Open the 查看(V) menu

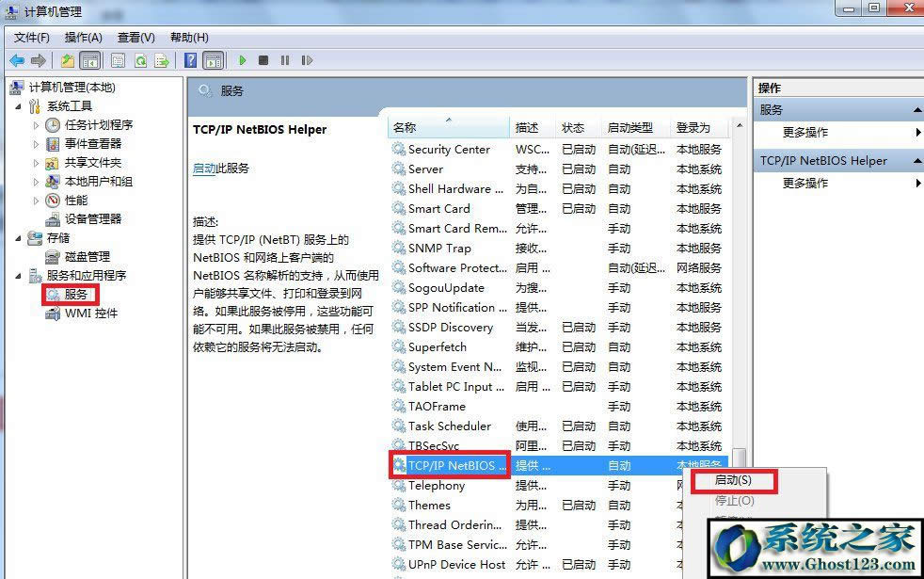pos(134,38)
